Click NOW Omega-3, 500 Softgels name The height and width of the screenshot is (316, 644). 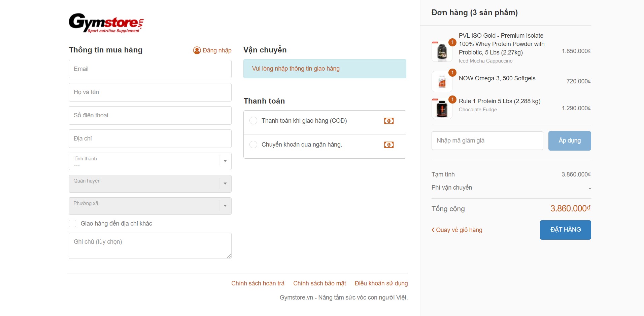click(497, 78)
